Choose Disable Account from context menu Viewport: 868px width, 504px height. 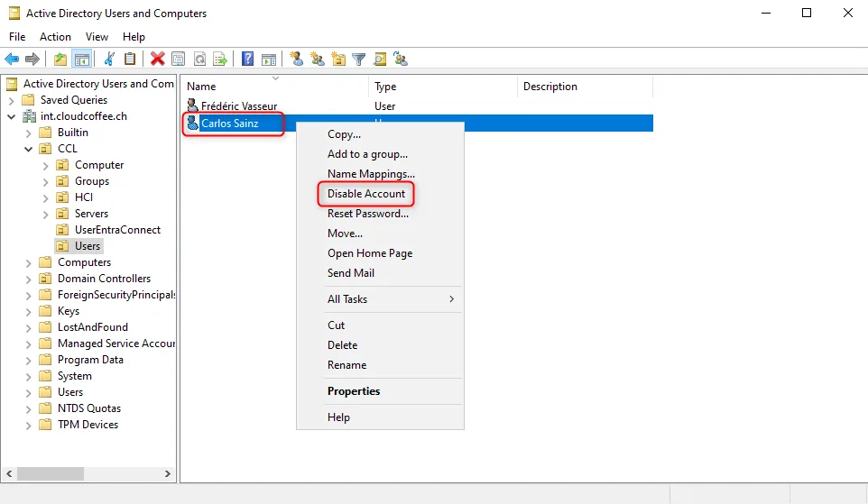click(x=366, y=194)
